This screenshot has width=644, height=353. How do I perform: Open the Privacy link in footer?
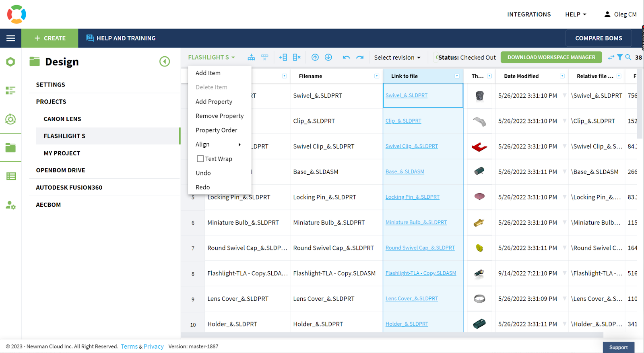154,347
